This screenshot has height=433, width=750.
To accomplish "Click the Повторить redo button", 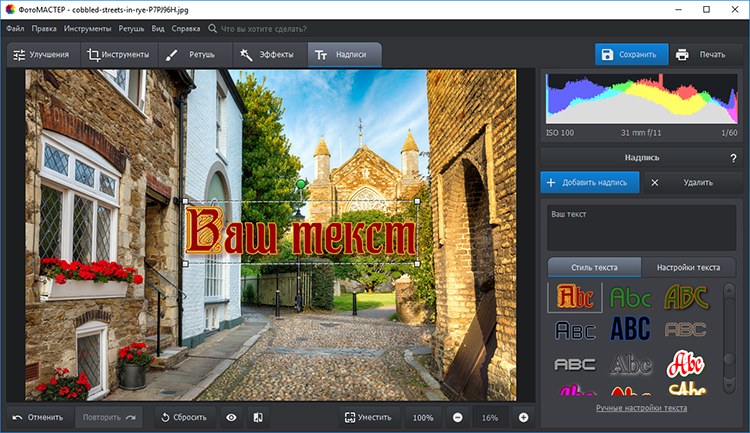I will pyautogui.click(x=109, y=417).
